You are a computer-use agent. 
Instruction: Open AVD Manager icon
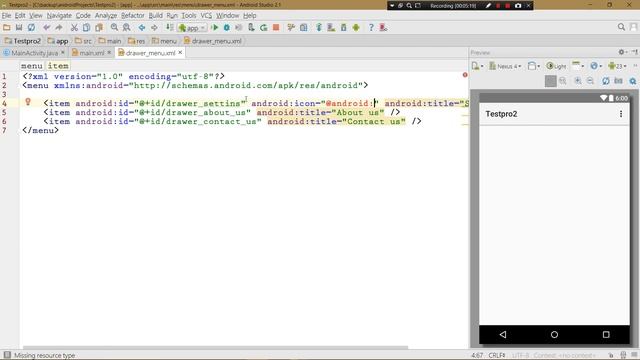(x=331, y=27)
